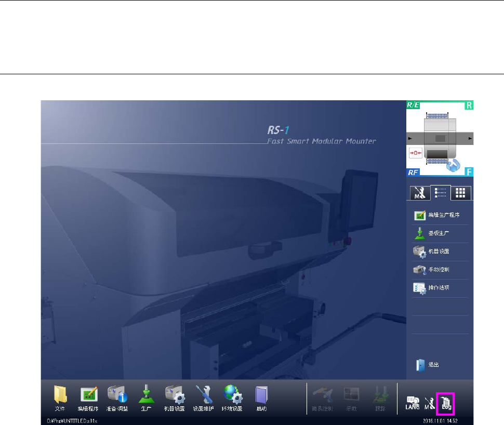
Task: Choose 编辑生产程序 in the side menu
Action: click(x=440, y=215)
